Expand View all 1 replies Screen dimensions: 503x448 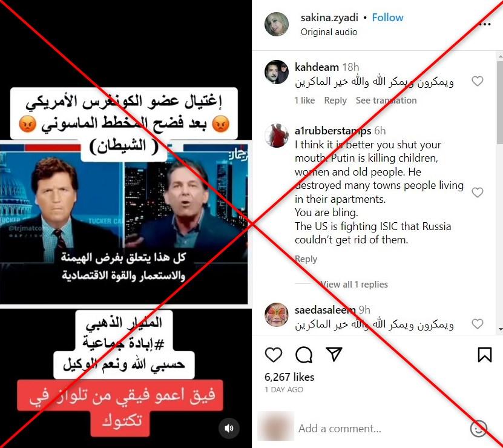point(354,285)
